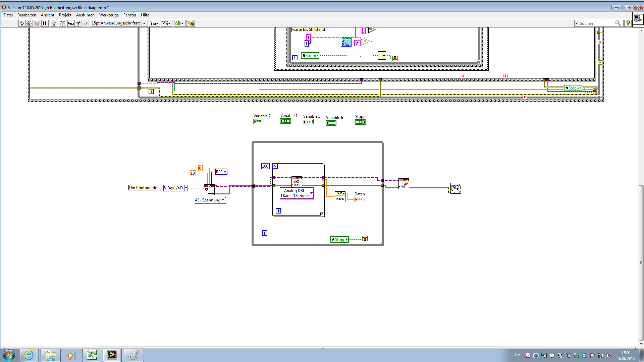644x362 pixels.
Task: Click the Run Continuously button
Action: pyautogui.click(x=29, y=23)
